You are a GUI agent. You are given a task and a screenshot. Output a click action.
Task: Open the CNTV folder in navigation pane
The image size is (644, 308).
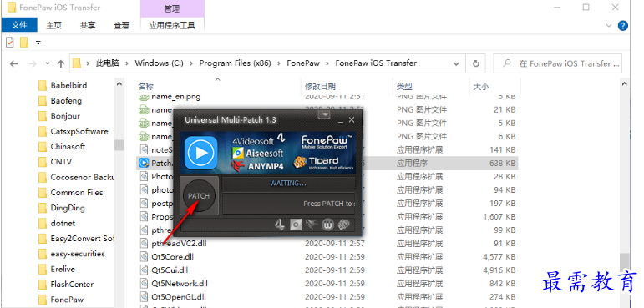point(61,162)
